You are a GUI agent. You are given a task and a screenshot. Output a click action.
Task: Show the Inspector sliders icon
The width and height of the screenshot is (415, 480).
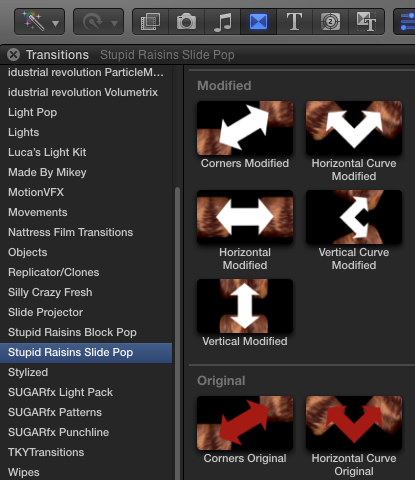pos(406,22)
